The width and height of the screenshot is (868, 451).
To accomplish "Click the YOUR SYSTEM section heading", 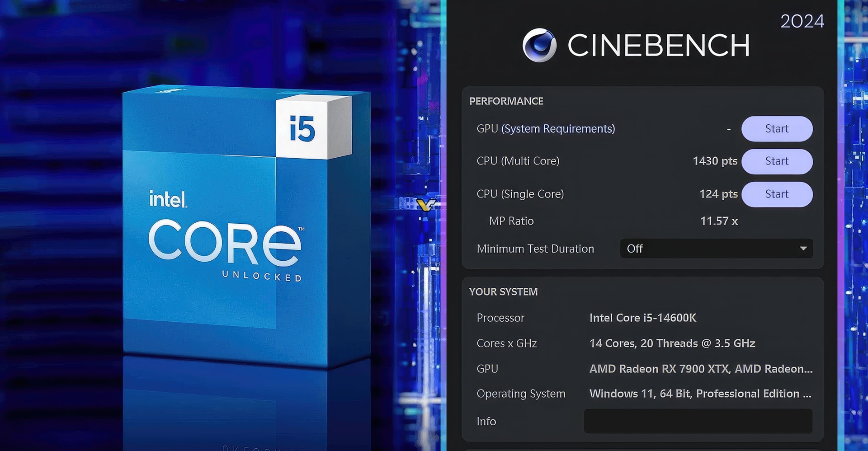I will click(504, 292).
